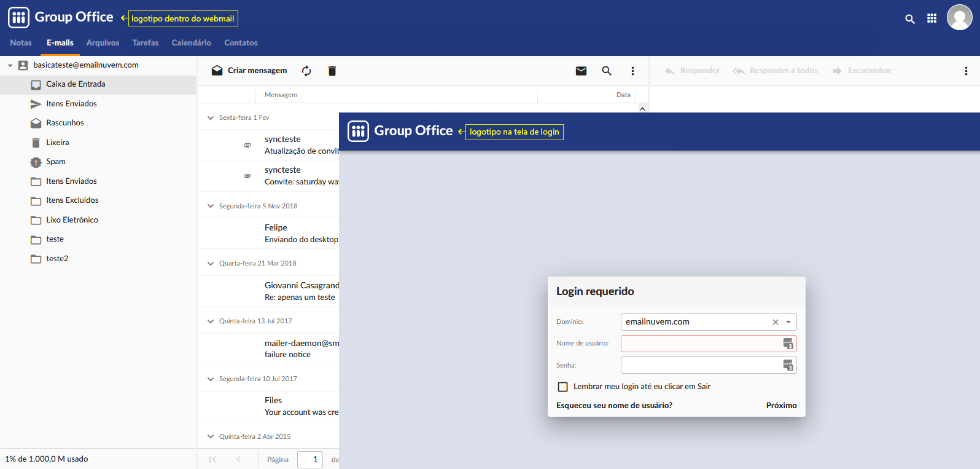980x469 pixels.
Task: Click 'Esqueceu seu nome de usuário?' link
Action: (614, 406)
